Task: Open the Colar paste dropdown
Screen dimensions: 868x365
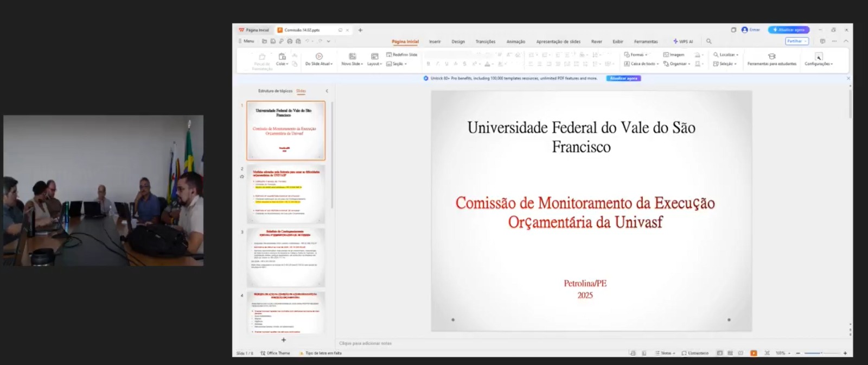Action: click(x=282, y=64)
